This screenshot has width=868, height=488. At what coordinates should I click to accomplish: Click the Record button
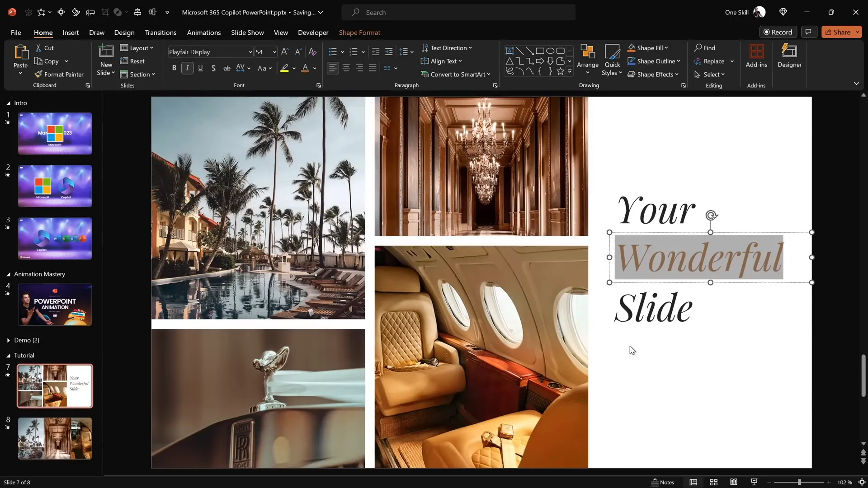click(778, 32)
